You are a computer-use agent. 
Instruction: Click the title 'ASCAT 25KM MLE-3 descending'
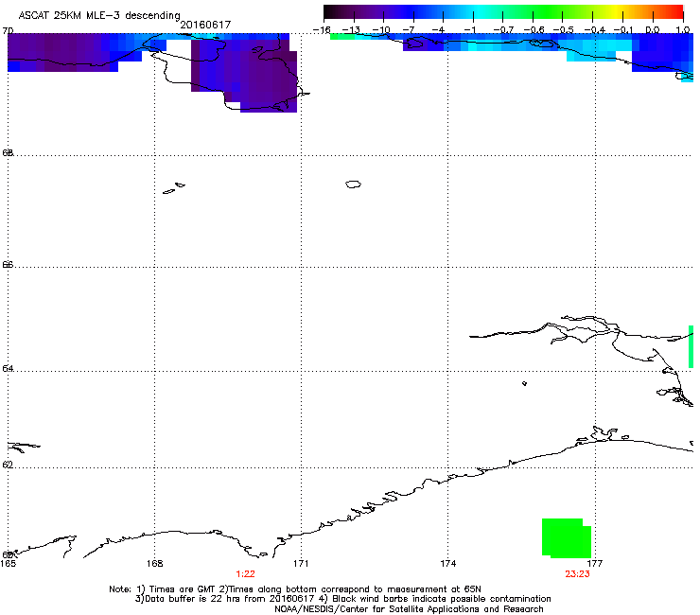(99, 16)
